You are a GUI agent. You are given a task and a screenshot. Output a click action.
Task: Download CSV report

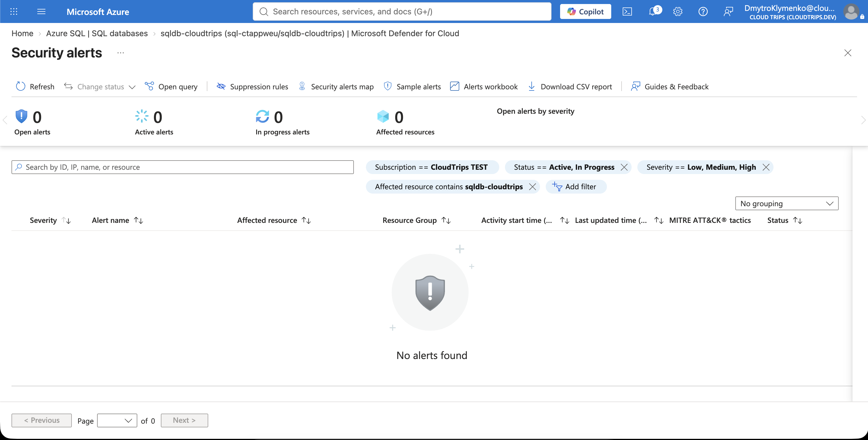[570, 86]
